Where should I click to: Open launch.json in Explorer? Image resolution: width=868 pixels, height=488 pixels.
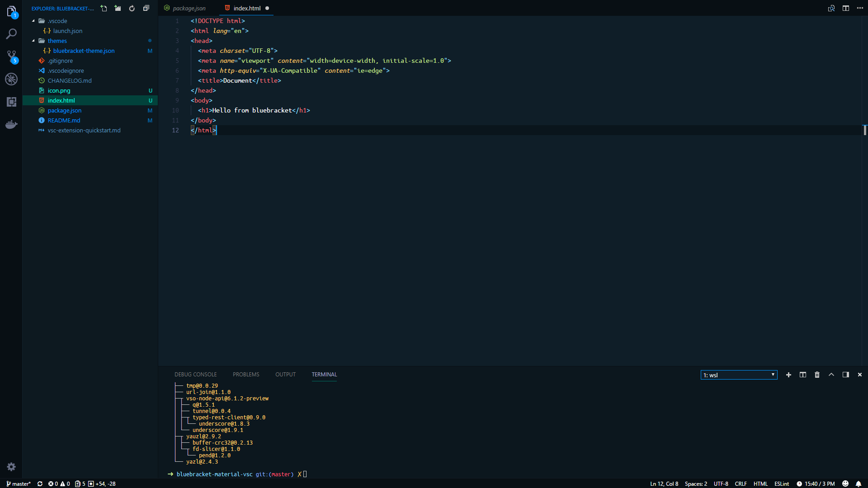click(90, 31)
